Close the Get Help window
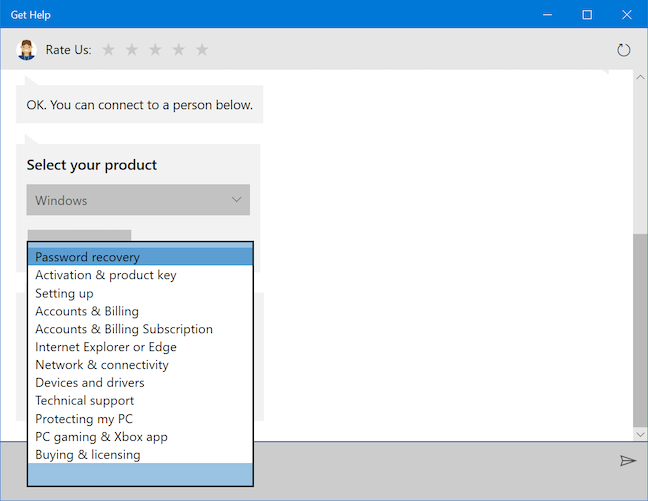This screenshot has width=648, height=501. (x=627, y=15)
